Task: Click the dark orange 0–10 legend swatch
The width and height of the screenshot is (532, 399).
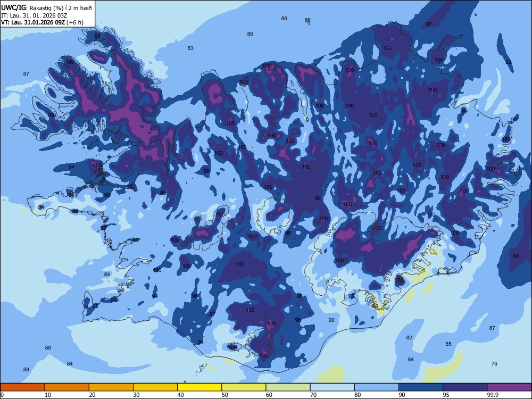Action: [x=22, y=387]
